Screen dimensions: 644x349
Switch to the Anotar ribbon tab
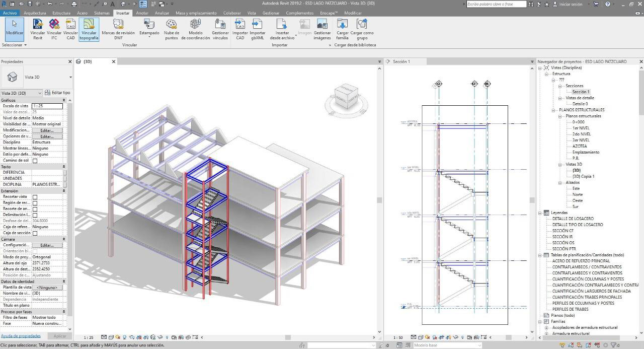point(142,13)
